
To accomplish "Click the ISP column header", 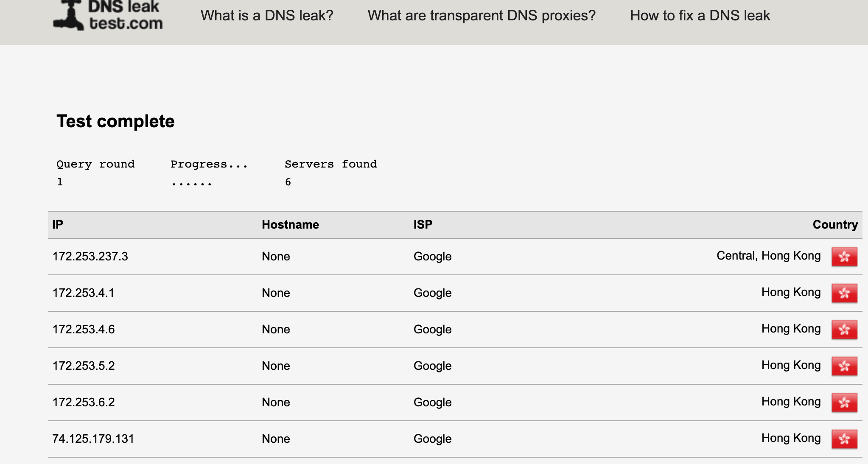I will pyautogui.click(x=423, y=224).
